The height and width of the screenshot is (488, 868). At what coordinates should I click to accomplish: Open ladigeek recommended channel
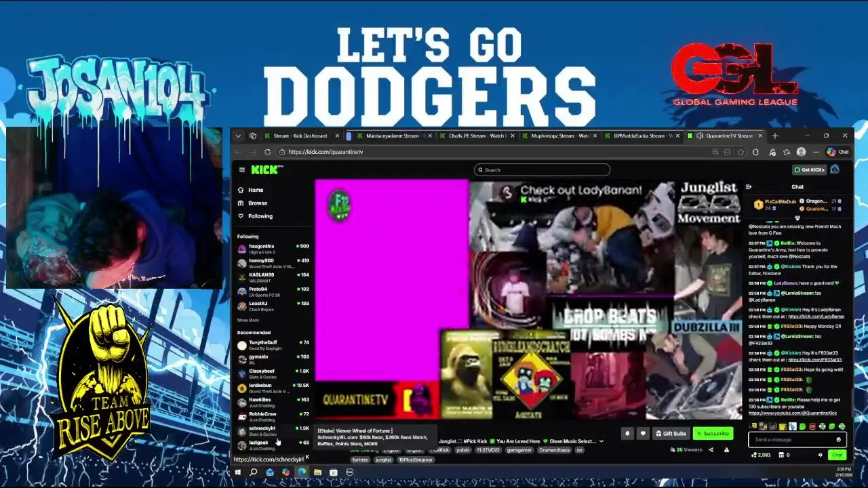pos(273,445)
